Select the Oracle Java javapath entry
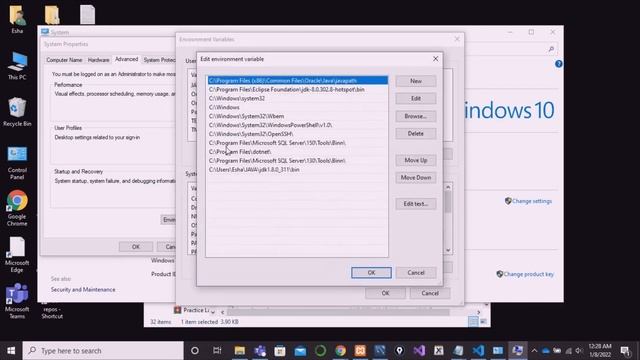The width and height of the screenshot is (640, 360). pyautogui.click(x=298, y=80)
